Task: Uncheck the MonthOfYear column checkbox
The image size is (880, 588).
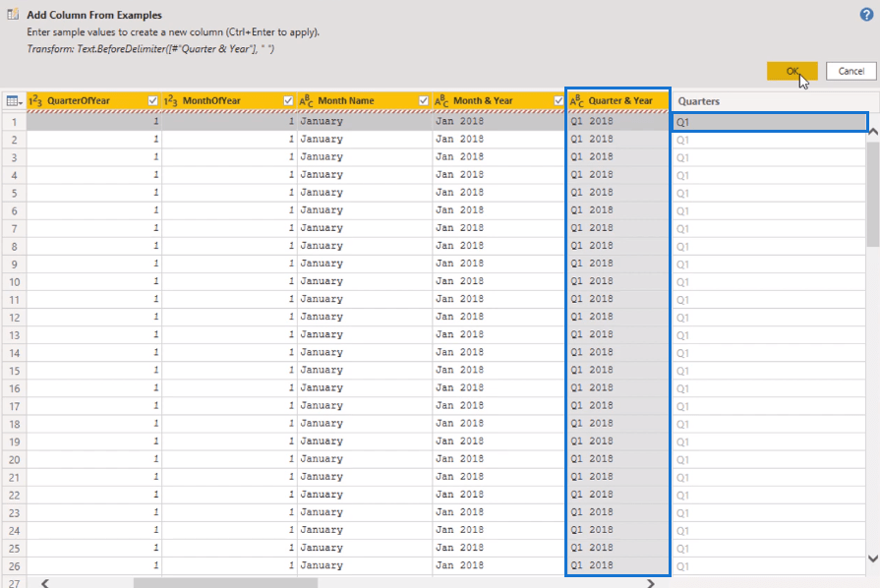Action: coord(288,100)
